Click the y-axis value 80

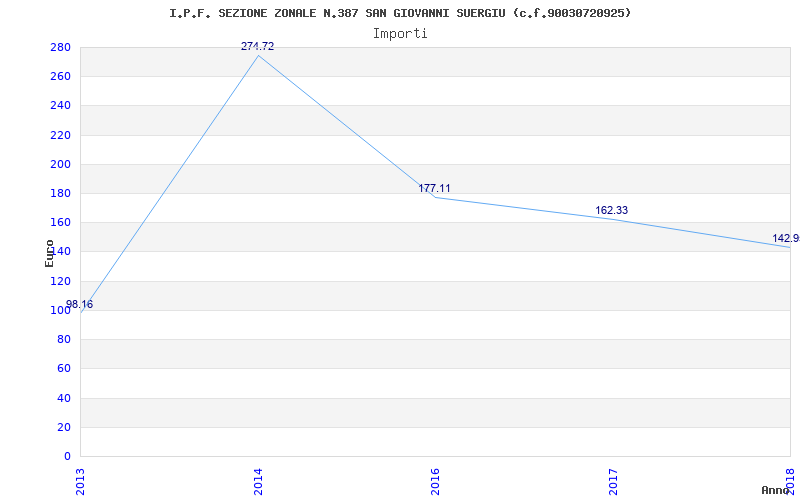pos(64,339)
